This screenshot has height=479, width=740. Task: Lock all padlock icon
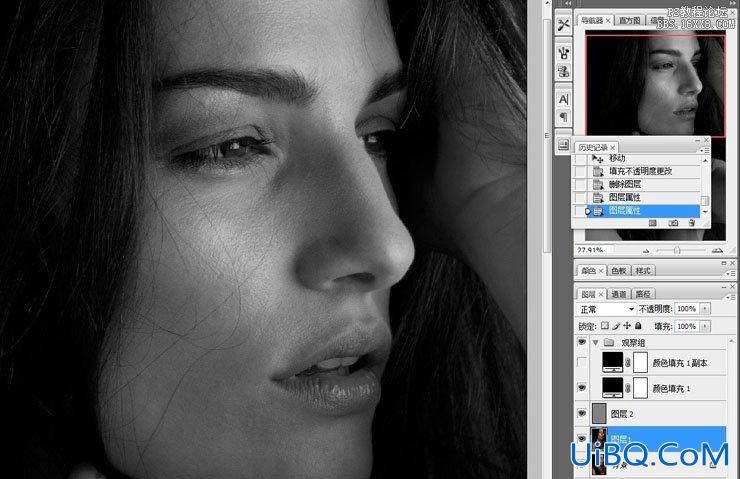click(638, 326)
